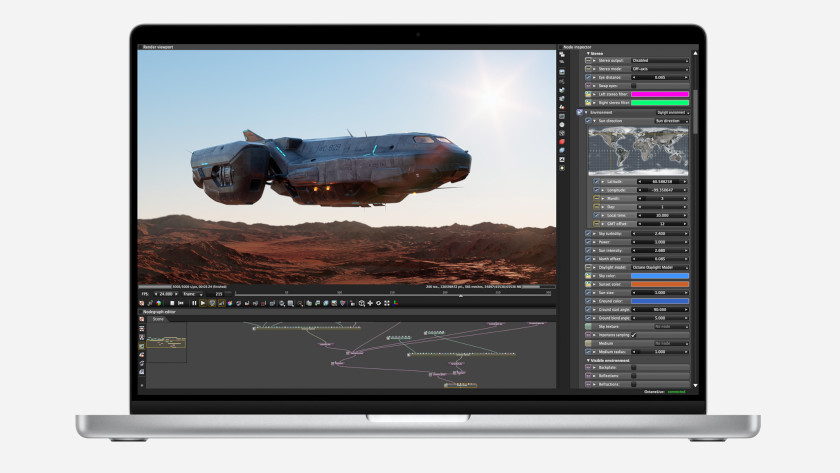Image resolution: width=840 pixels, height=473 pixels.
Task: Toggle the Swap eyes checkbox
Action: (634, 86)
